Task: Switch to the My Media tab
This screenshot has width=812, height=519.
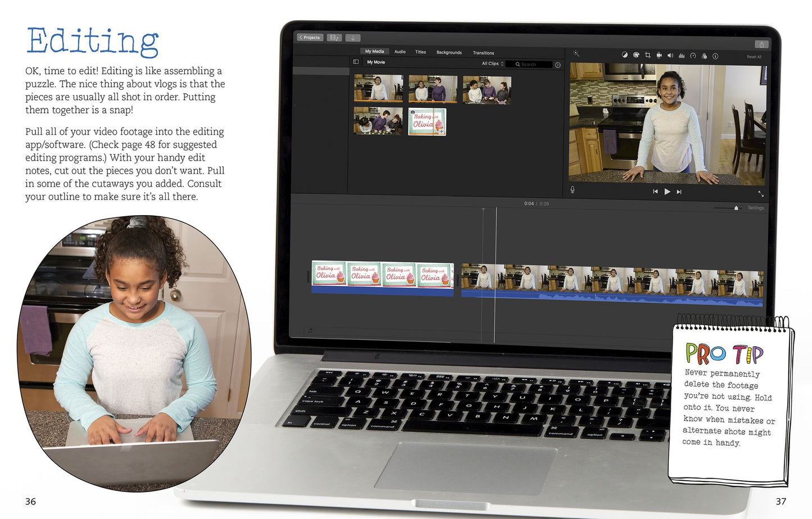Action: click(374, 51)
